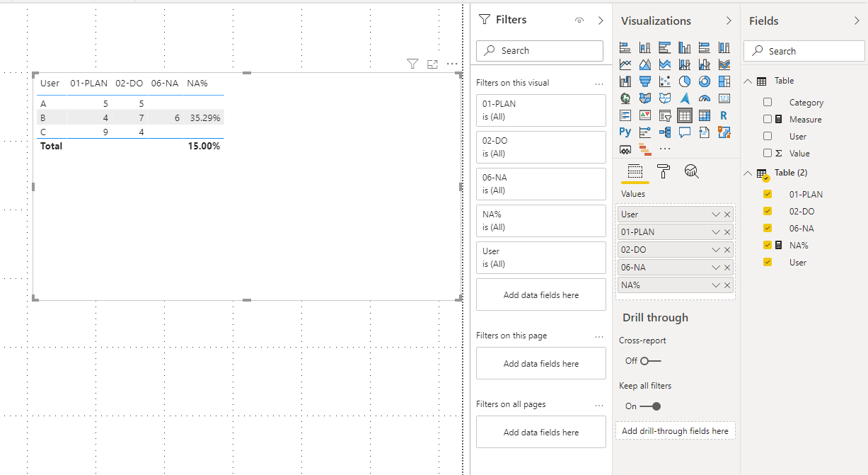Image resolution: width=868 pixels, height=475 pixels.
Task: Check the Category field checkbox
Action: coord(768,103)
